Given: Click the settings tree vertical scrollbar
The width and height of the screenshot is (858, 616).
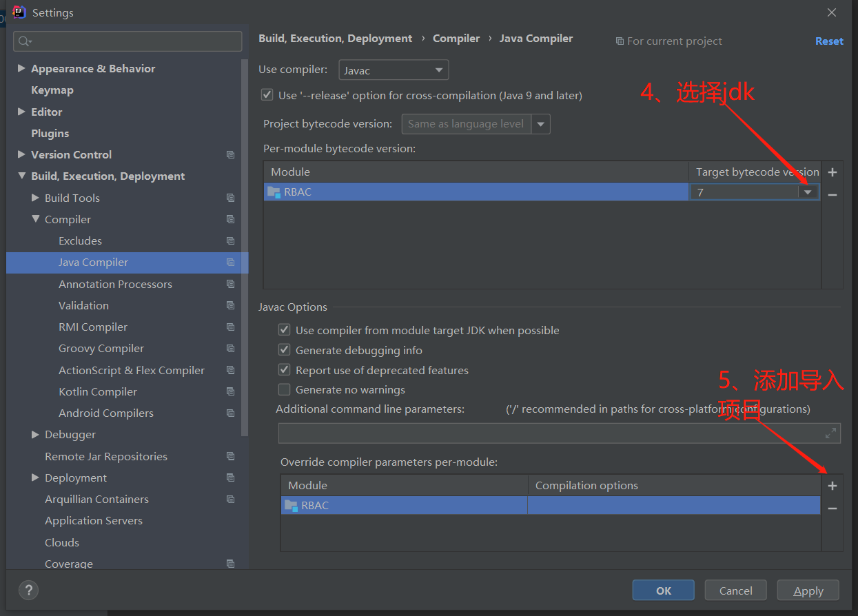Looking at the screenshot, I should [x=245, y=248].
